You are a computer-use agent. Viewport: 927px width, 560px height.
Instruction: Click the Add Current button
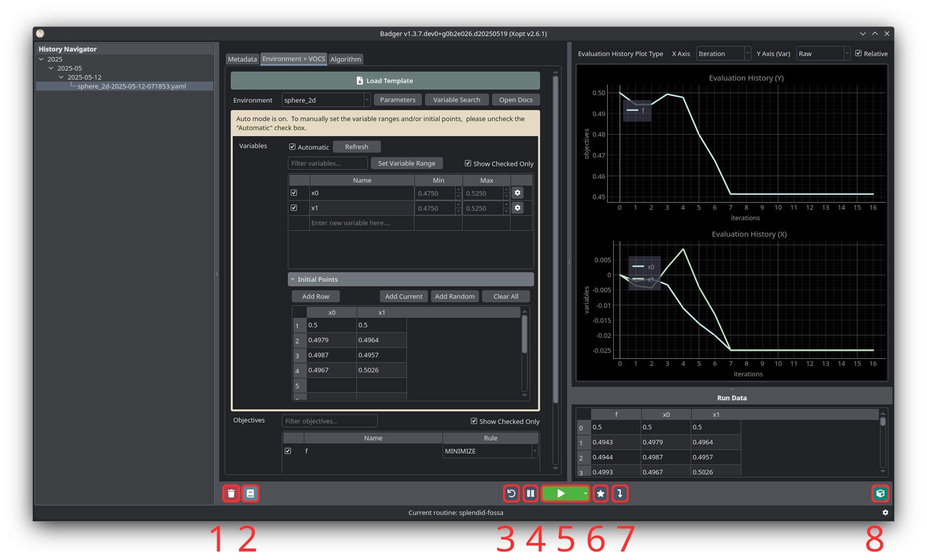pyautogui.click(x=404, y=296)
